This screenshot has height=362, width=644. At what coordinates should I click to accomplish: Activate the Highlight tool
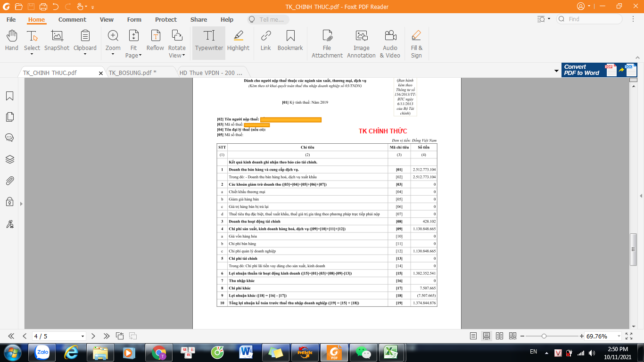(238, 41)
